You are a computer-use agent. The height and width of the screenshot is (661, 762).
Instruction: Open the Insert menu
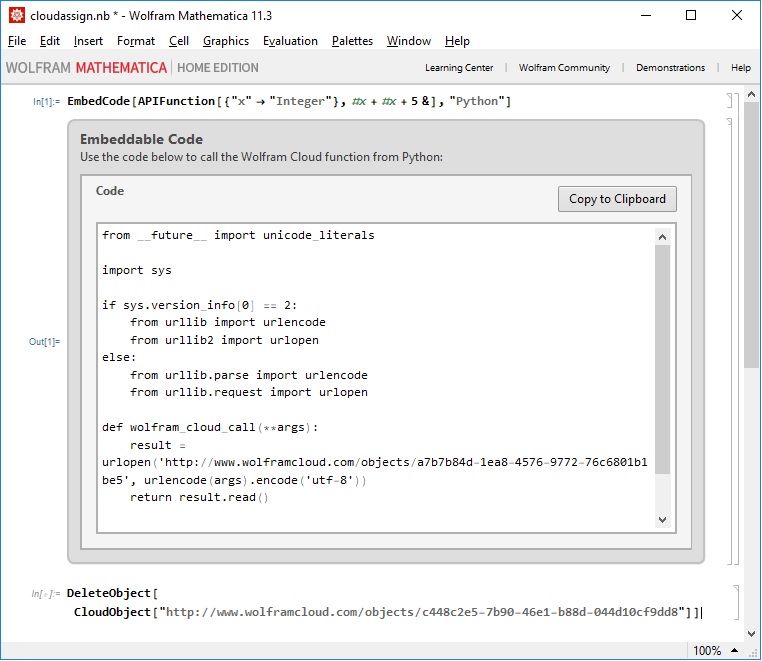(x=88, y=41)
